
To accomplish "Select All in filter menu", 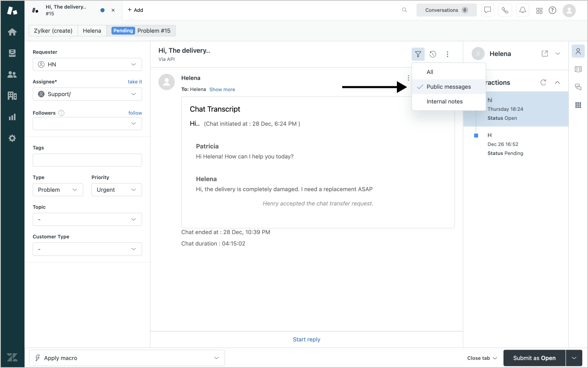I will pos(430,72).
